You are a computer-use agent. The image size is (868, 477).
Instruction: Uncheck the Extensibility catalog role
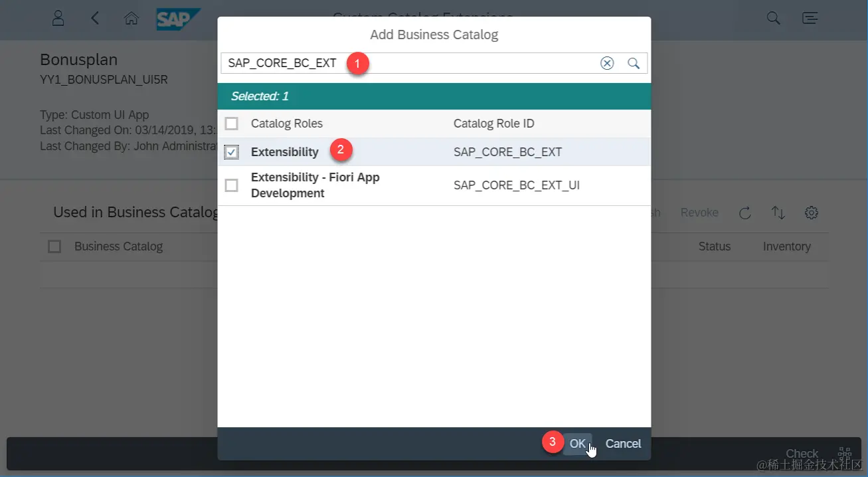tap(231, 152)
